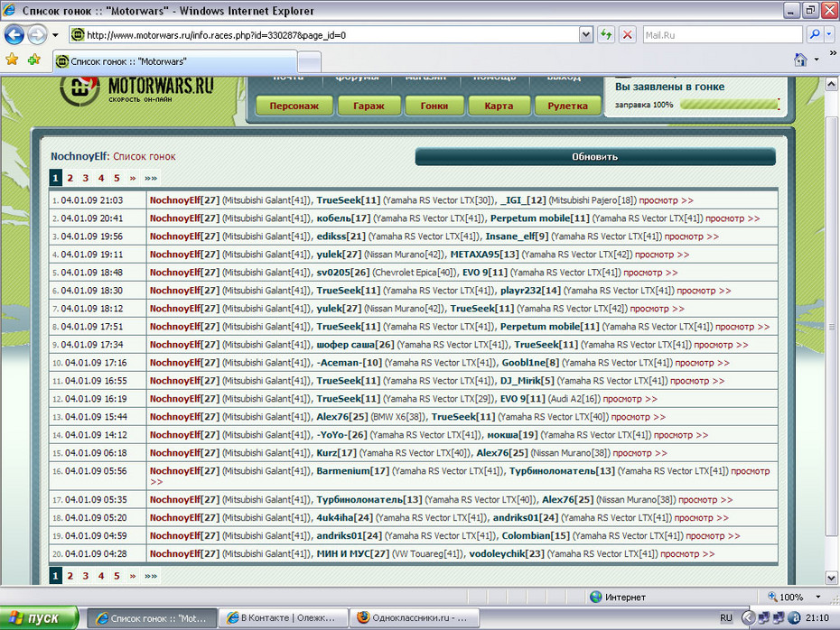The image size is (840, 630).
Task: Open the Персонаж section
Action: [x=294, y=106]
